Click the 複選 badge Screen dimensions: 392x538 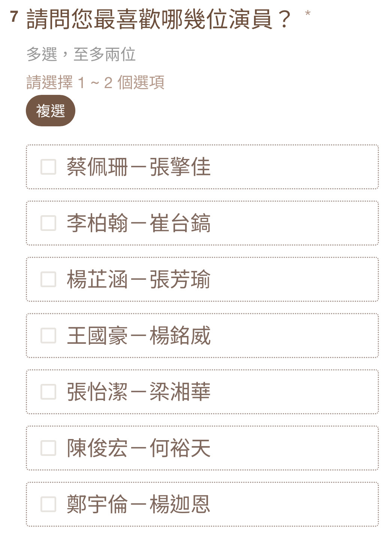(x=51, y=111)
